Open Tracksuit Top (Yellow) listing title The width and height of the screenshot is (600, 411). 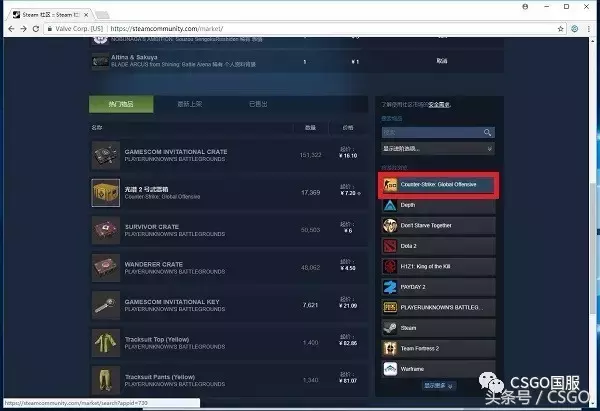click(x=157, y=339)
